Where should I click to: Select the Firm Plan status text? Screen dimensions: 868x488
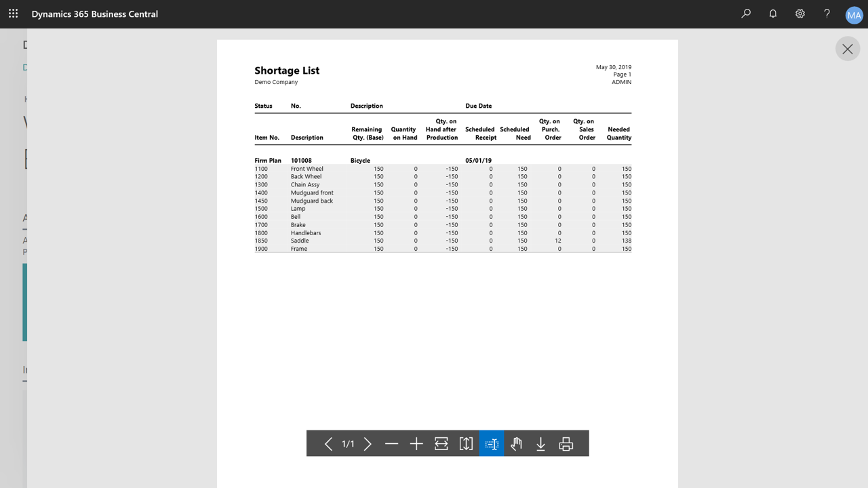pos(268,161)
